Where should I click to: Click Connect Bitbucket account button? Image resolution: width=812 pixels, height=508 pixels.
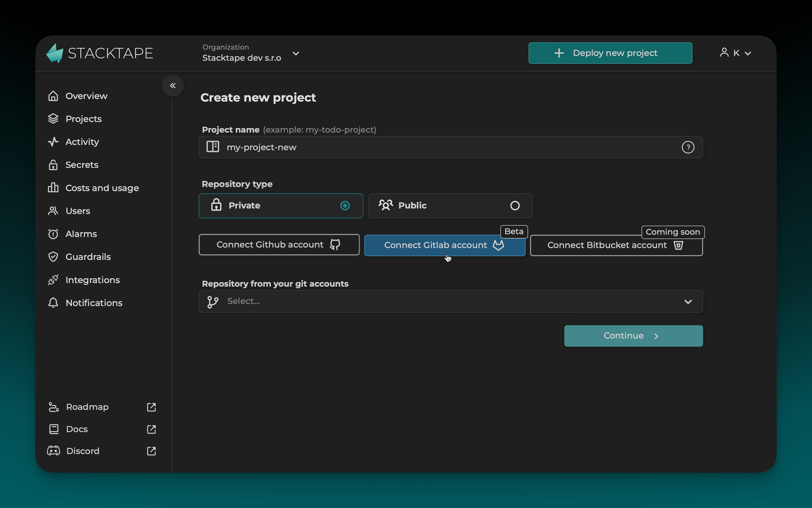tap(616, 245)
